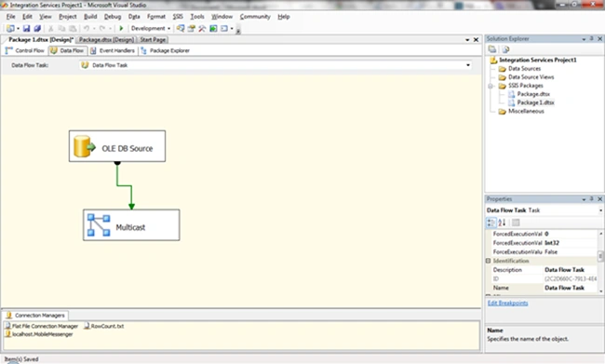Click the Name property value field

pyautogui.click(x=571, y=288)
